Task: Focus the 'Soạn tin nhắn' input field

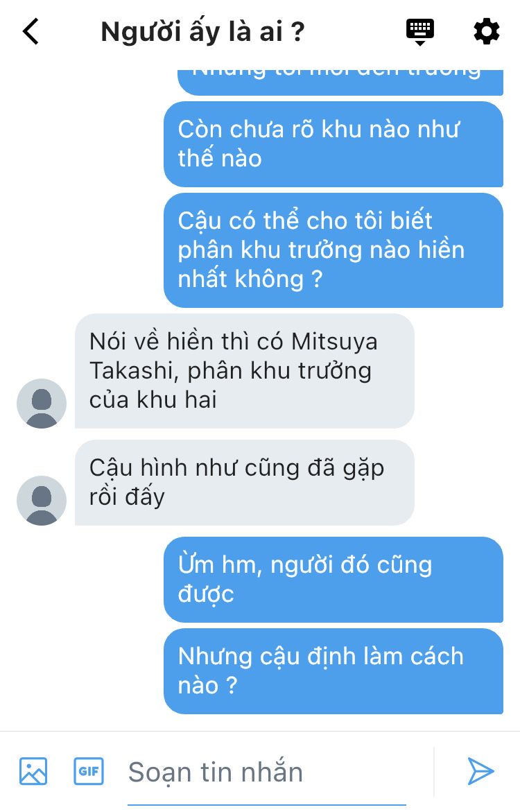Action: coord(267,772)
